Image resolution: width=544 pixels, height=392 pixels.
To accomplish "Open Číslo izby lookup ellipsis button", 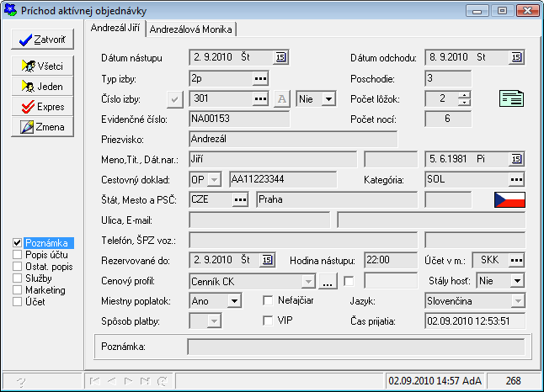I will point(260,99).
